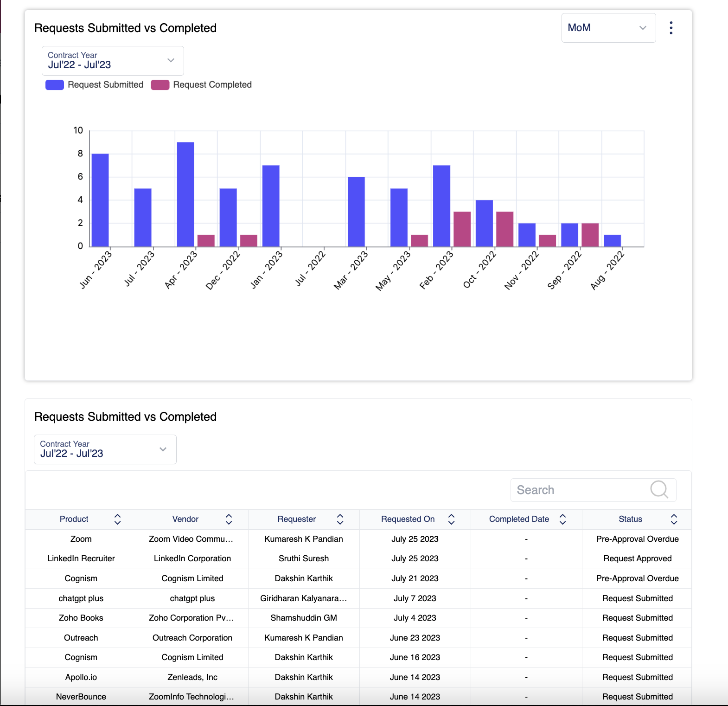Click the Nov - 2022 axis label
Screen dimensions: 728x706
(522, 270)
